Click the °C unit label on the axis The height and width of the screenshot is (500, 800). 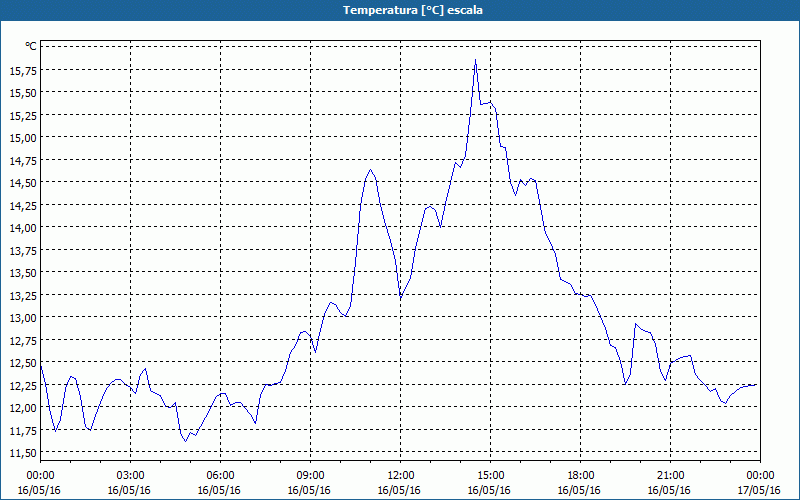point(31,46)
